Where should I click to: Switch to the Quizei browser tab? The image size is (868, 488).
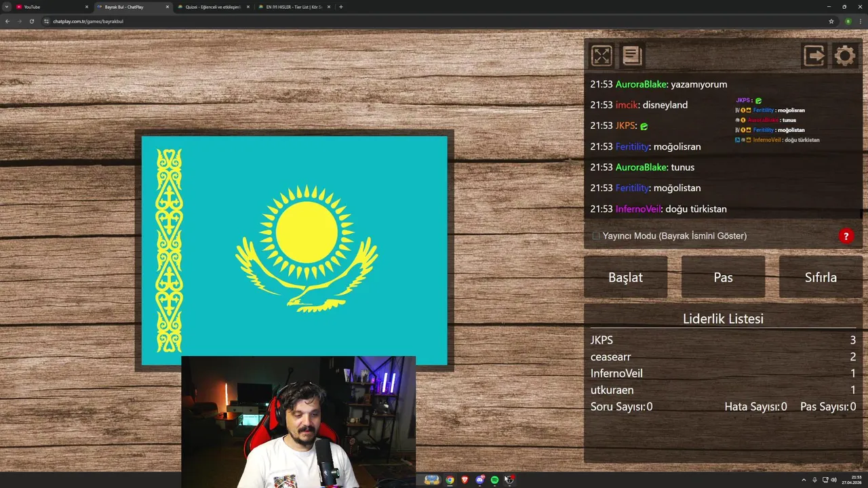click(x=213, y=7)
